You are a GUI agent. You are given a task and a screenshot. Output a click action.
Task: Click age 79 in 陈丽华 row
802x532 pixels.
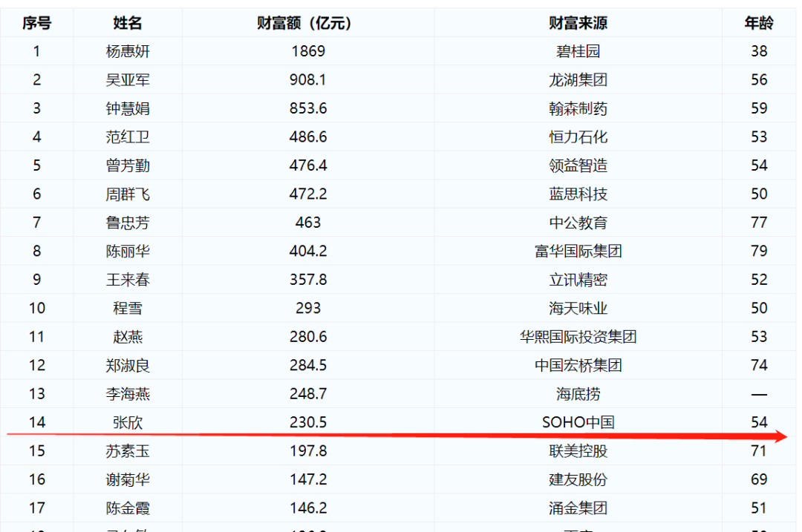(x=759, y=251)
